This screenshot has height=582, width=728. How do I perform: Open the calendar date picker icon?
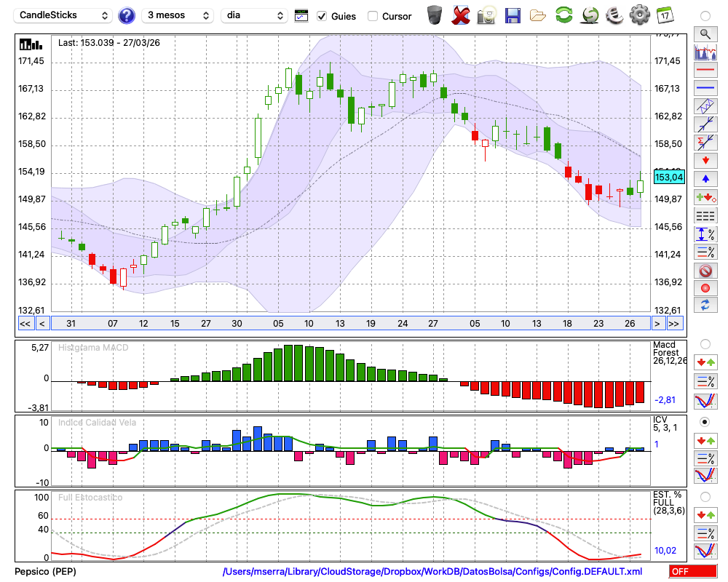[x=664, y=15]
